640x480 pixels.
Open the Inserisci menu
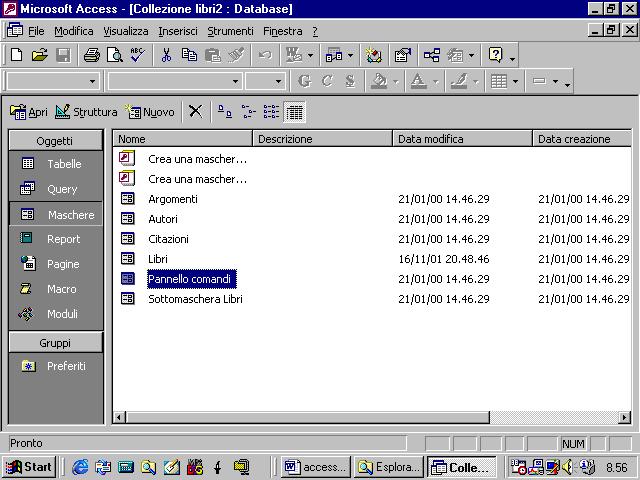click(178, 31)
